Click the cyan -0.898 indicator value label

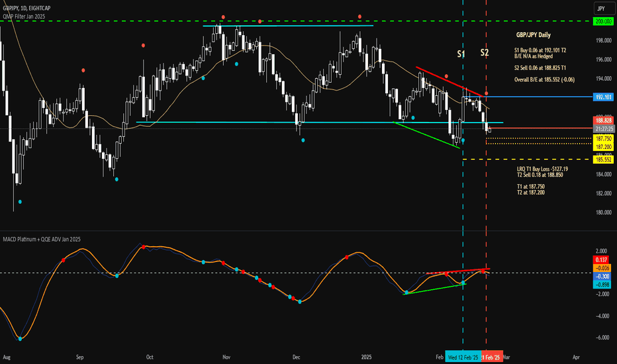602,285
